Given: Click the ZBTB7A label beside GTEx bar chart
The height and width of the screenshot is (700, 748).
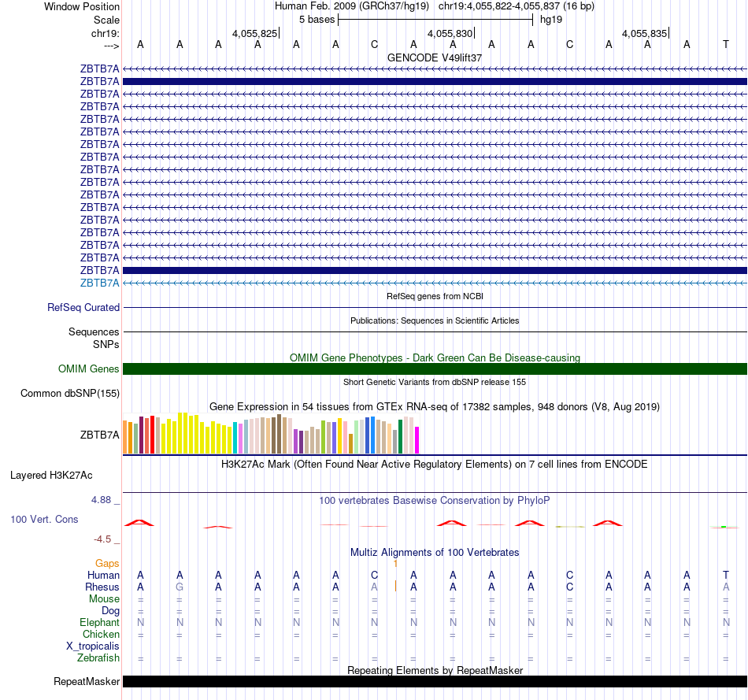Looking at the screenshot, I should click(x=99, y=435).
